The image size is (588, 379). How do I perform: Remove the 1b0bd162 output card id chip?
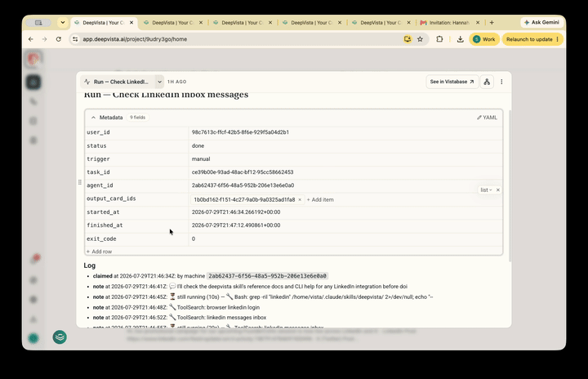pos(300,199)
